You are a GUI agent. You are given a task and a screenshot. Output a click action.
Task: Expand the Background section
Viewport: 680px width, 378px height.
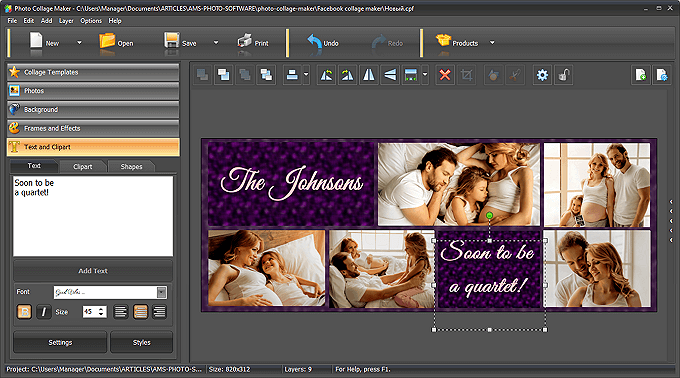[x=93, y=110]
